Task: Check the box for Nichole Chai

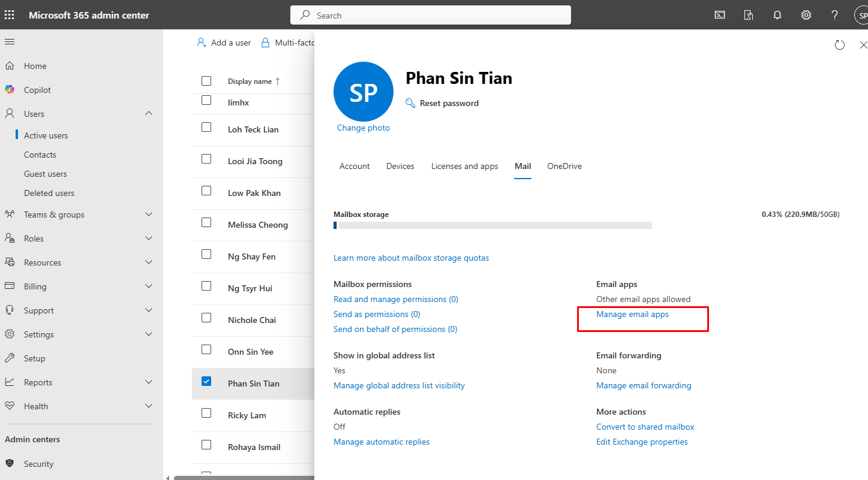Action: click(x=206, y=318)
